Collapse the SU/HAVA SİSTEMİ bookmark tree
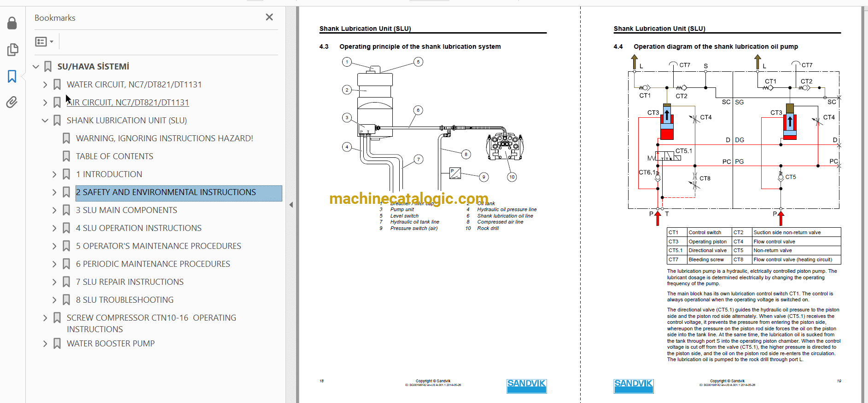This screenshot has width=868, height=403. [x=36, y=67]
